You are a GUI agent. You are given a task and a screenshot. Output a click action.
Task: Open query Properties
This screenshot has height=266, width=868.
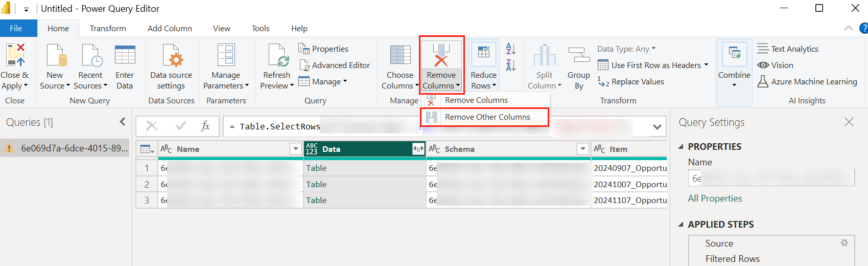pyautogui.click(x=323, y=49)
